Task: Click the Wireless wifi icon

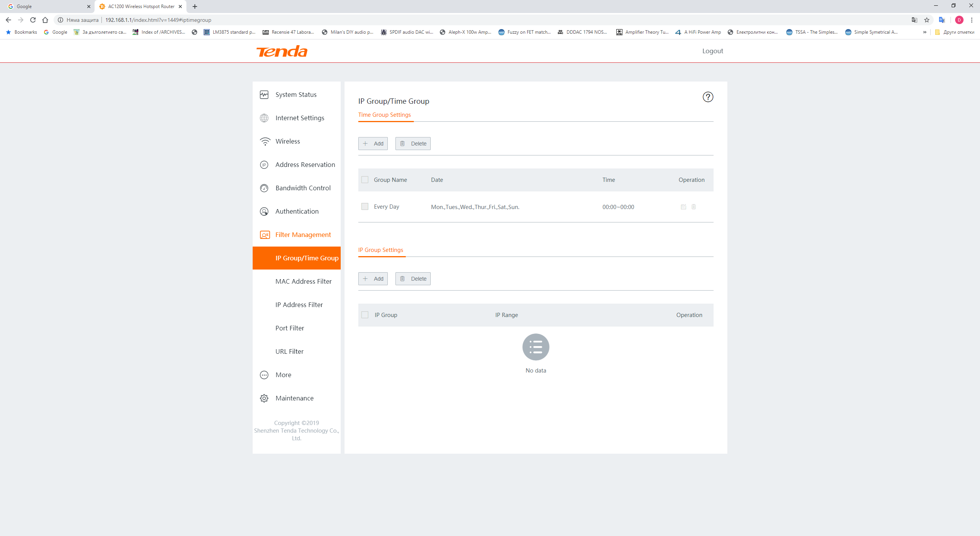Action: click(265, 141)
